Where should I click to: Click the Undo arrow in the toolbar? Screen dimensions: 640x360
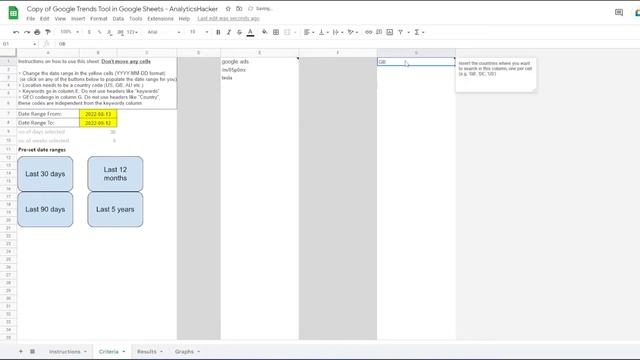(x=16, y=32)
